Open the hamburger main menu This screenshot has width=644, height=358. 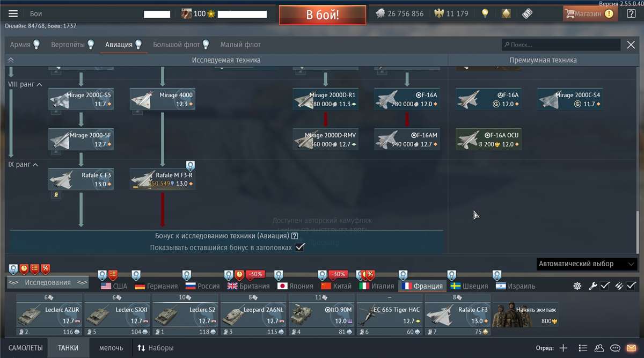coord(13,13)
